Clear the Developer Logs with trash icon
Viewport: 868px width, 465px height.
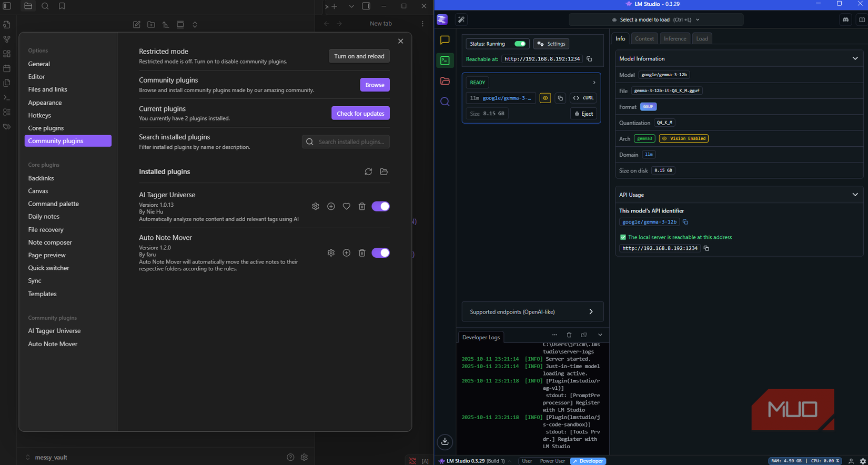point(569,335)
